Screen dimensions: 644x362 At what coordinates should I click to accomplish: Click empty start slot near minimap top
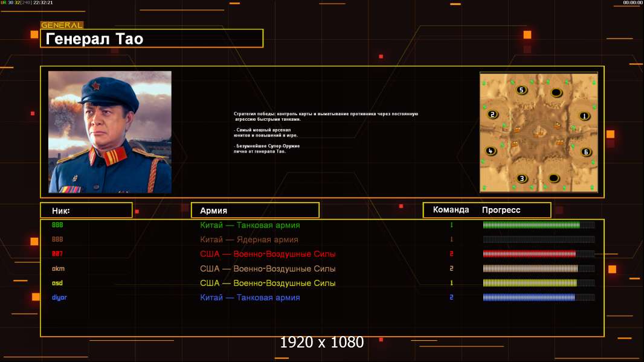click(556, 93)
